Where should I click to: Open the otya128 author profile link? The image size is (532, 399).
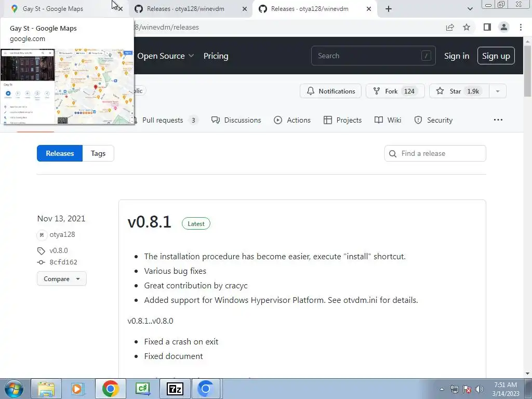click(x=62, y=234)
